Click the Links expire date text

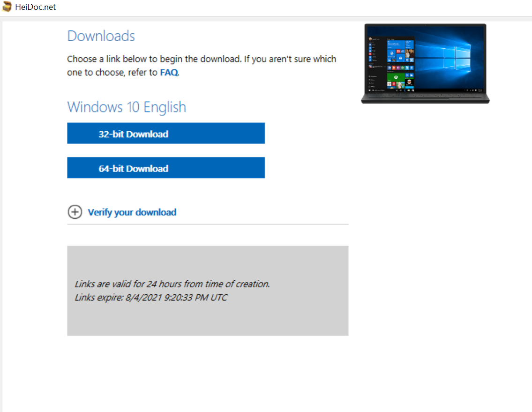pos(151,298)
